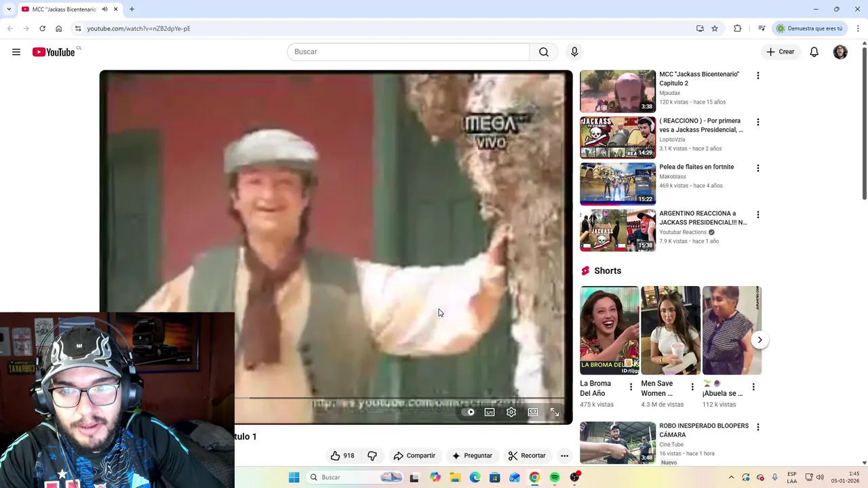Click 'Demuestra que eres tú' profile chip
The width and height of the screenshot is (868, 488).
tap(810, 28)
